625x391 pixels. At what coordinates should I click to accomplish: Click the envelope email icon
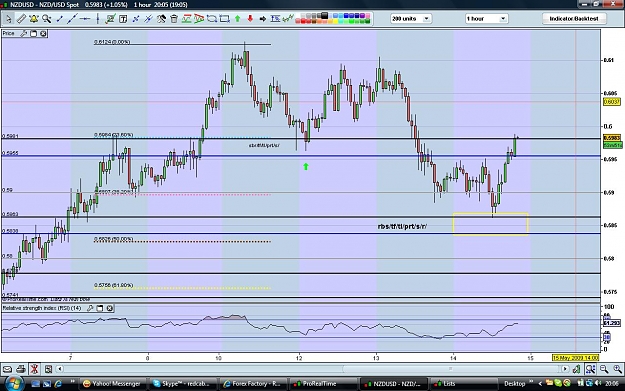[x=7, y=369]
